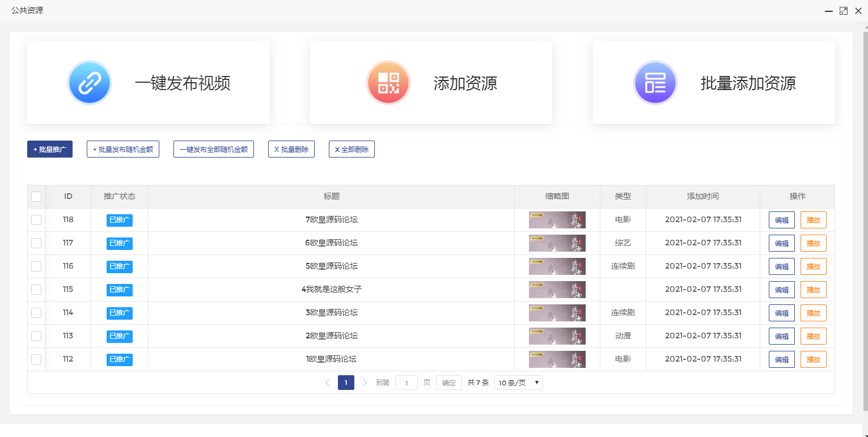Click the next page arrow

tap(365, 383)
